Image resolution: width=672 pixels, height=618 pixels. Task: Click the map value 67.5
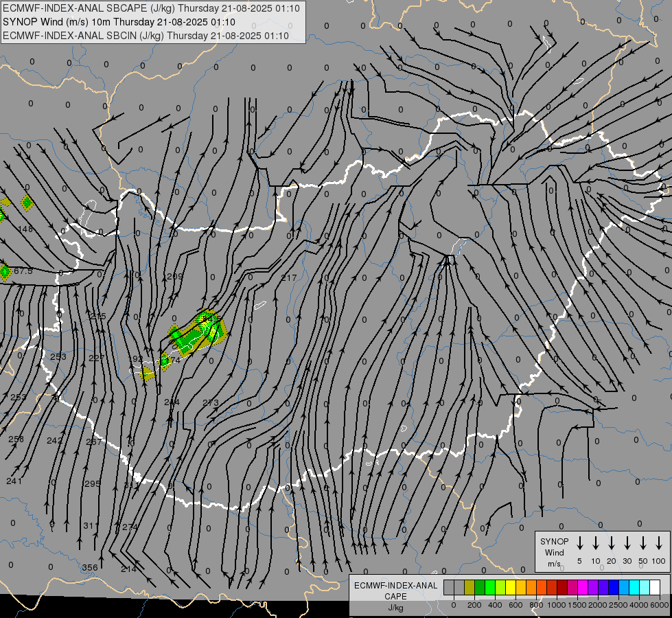pos(23,271)
